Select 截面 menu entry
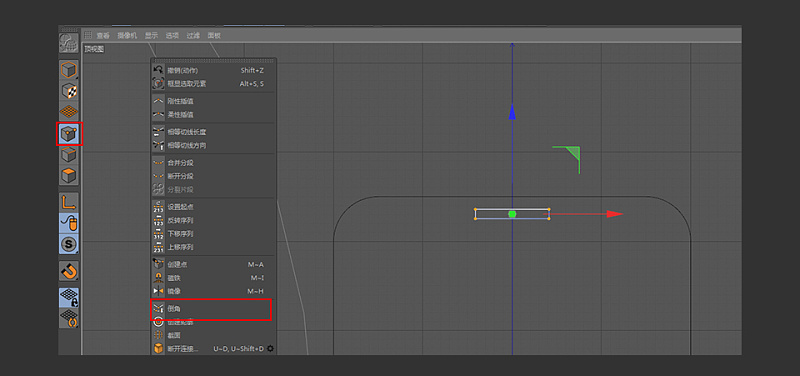 pos(214,335)
